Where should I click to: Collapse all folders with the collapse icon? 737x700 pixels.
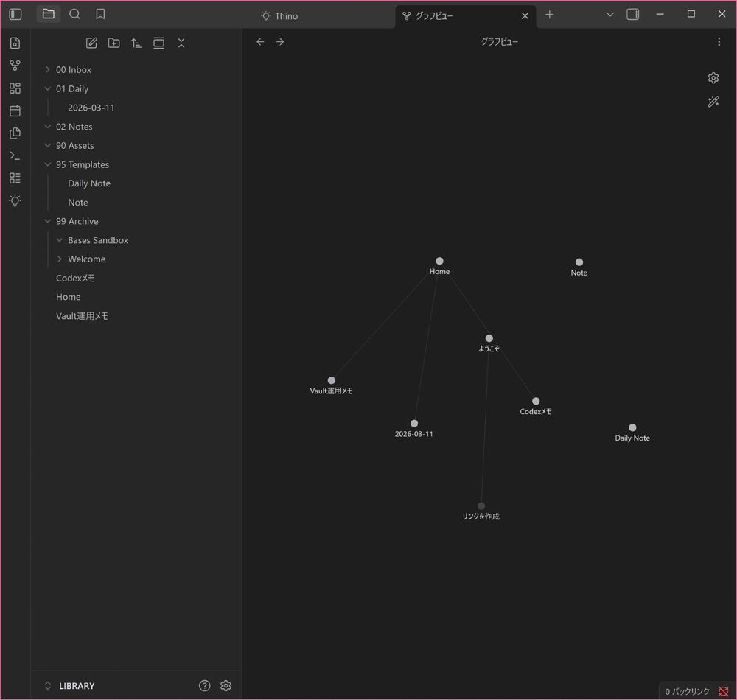coord(181,43)
